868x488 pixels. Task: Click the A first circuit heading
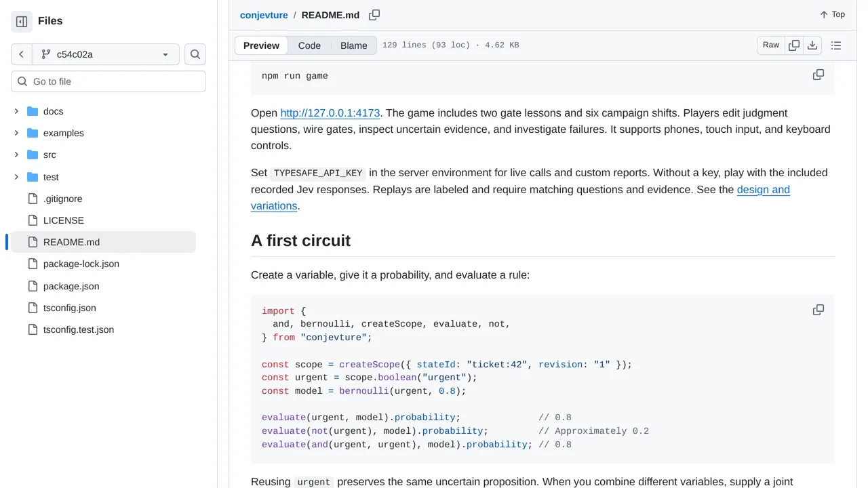click(x=301, y=241)
